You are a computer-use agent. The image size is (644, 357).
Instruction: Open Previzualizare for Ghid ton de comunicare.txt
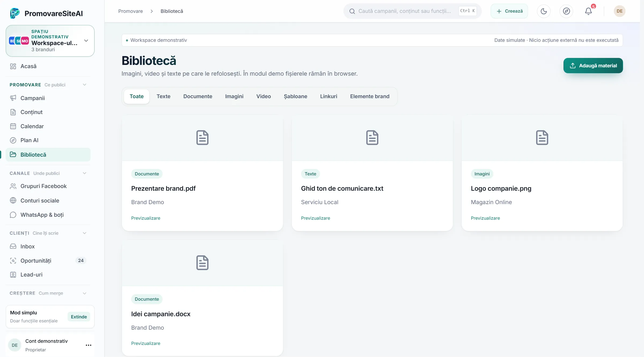point(315,218)
